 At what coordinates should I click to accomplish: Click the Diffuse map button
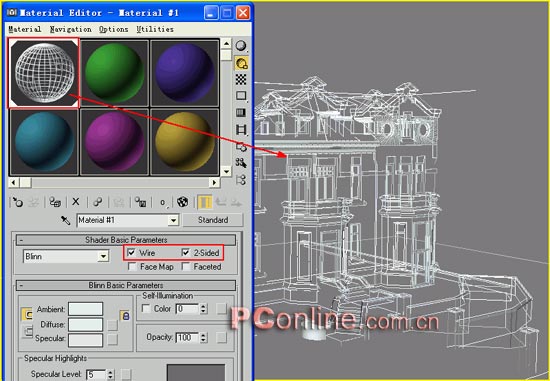click(x=113, y=325)
